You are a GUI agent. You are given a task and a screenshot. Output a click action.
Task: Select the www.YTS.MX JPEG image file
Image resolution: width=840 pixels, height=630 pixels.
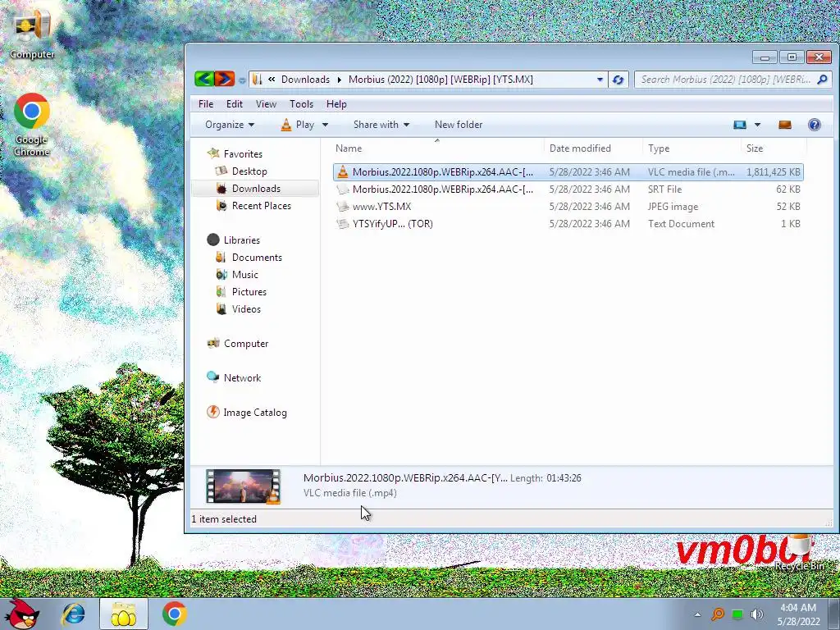pos(568,206)
